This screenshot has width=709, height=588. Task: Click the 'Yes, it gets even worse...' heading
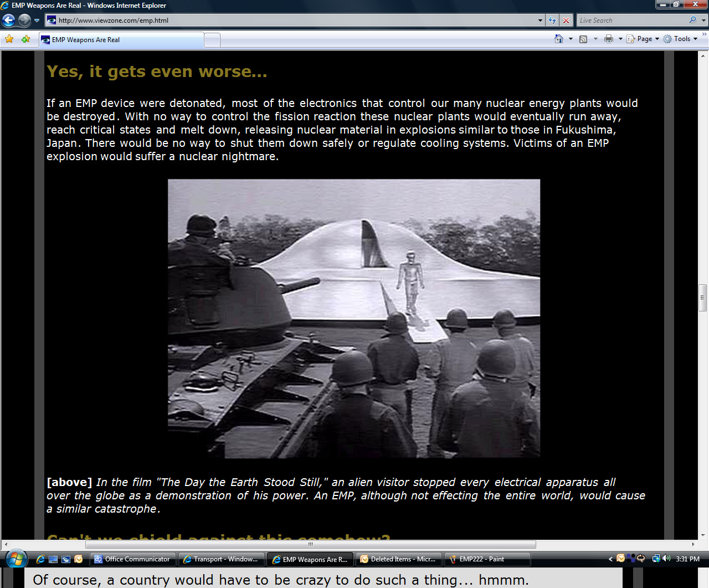[x=157, y=71]
